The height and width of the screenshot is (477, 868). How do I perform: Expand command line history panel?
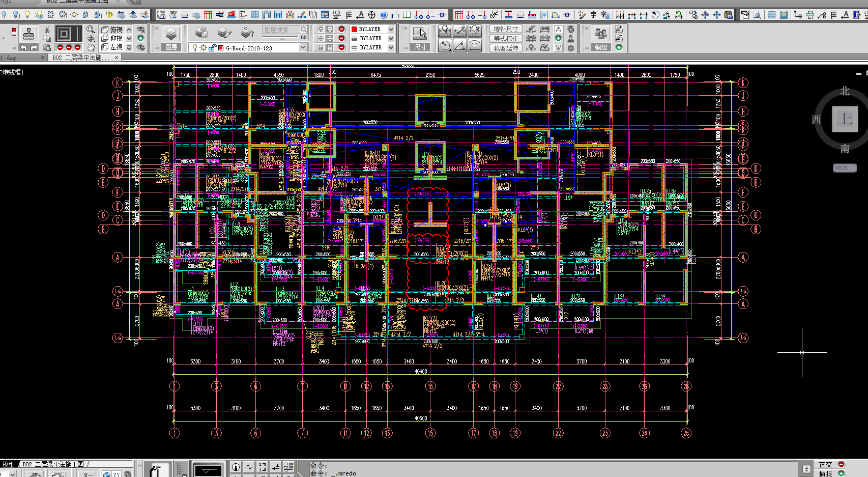coord(806,469)
